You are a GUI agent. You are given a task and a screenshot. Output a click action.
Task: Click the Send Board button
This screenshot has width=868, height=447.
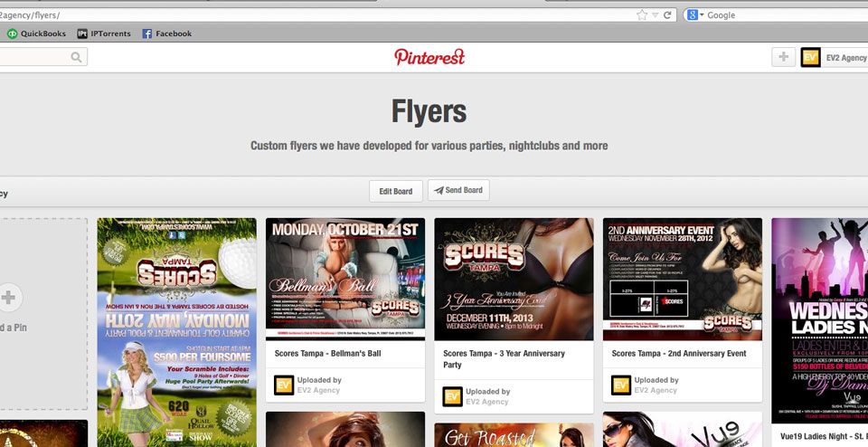click(458, 191)
